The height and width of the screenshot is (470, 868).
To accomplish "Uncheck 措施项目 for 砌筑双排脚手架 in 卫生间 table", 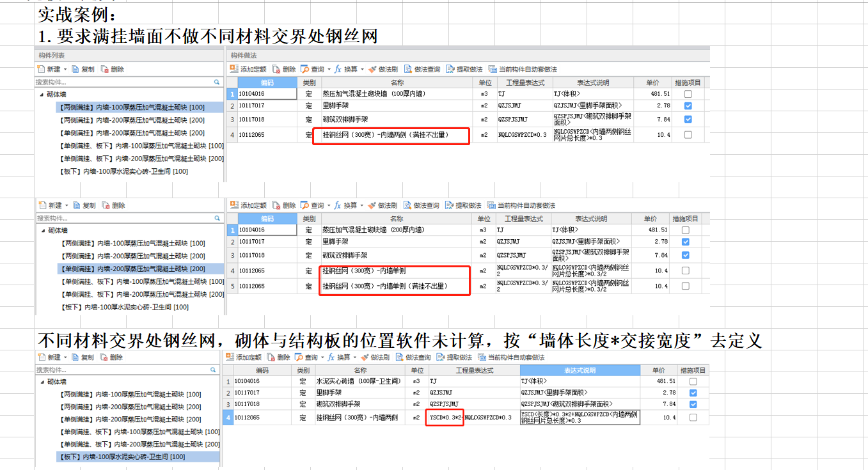I will point(693,404).
